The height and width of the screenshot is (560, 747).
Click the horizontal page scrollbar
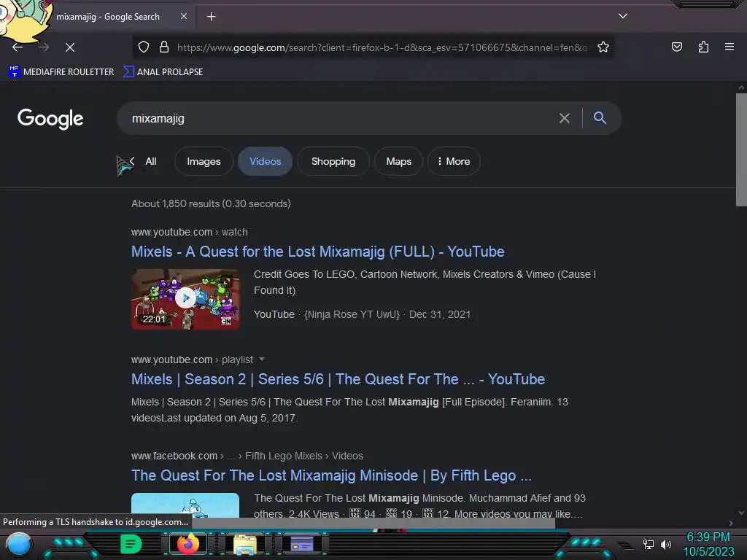coord(373,523)
